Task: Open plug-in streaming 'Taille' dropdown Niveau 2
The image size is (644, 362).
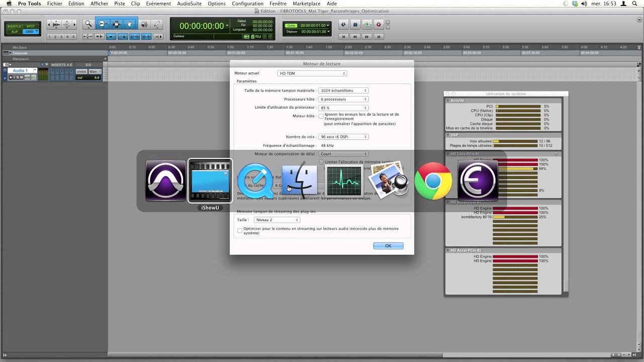Action: click(x=277, y=220)
